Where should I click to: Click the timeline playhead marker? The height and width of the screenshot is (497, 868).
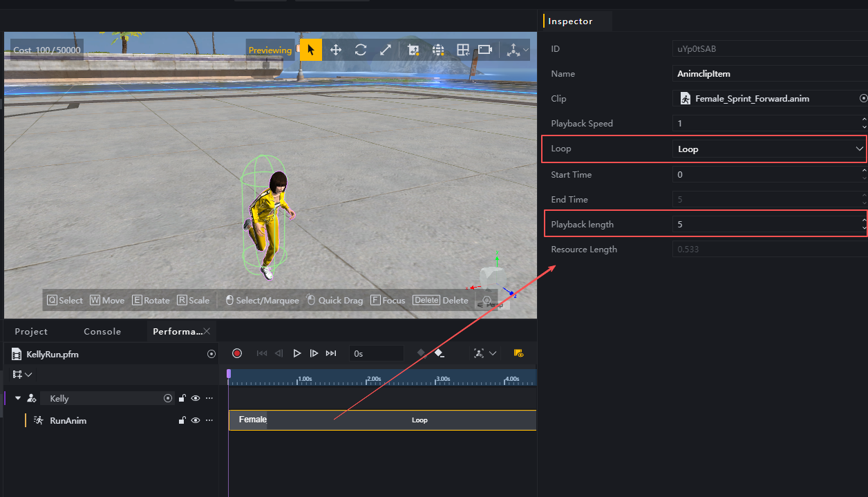pos(229,374)
